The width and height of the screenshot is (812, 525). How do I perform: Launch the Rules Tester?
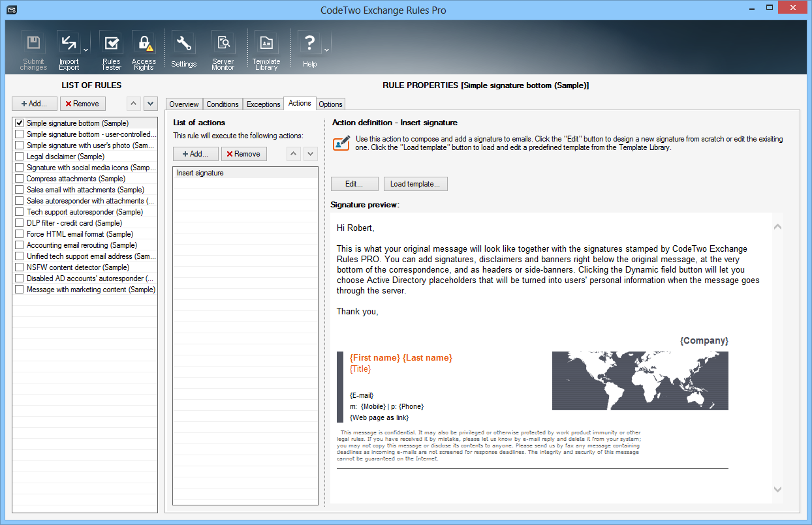coord(112,50)
